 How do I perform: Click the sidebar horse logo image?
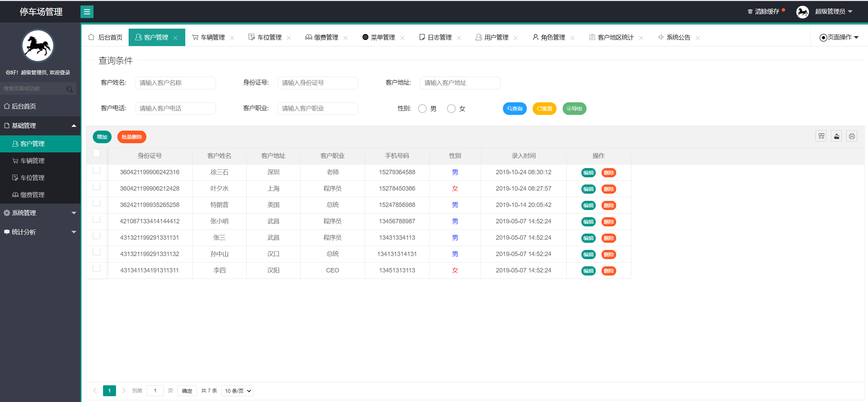click(38, 46)
